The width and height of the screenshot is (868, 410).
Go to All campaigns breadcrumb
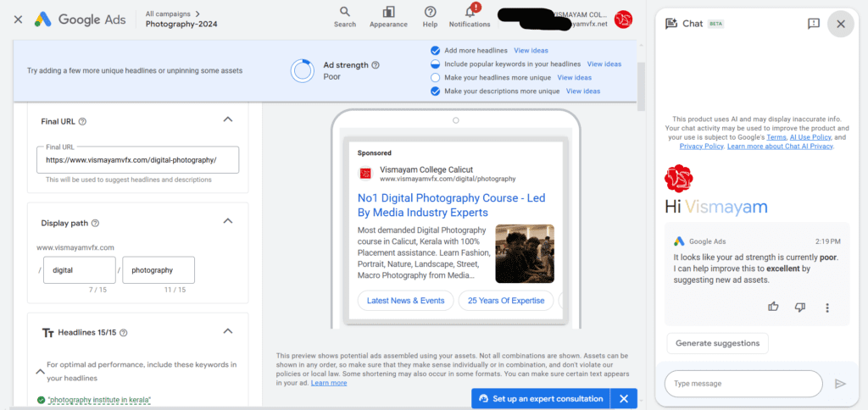(x=172, y=14)
